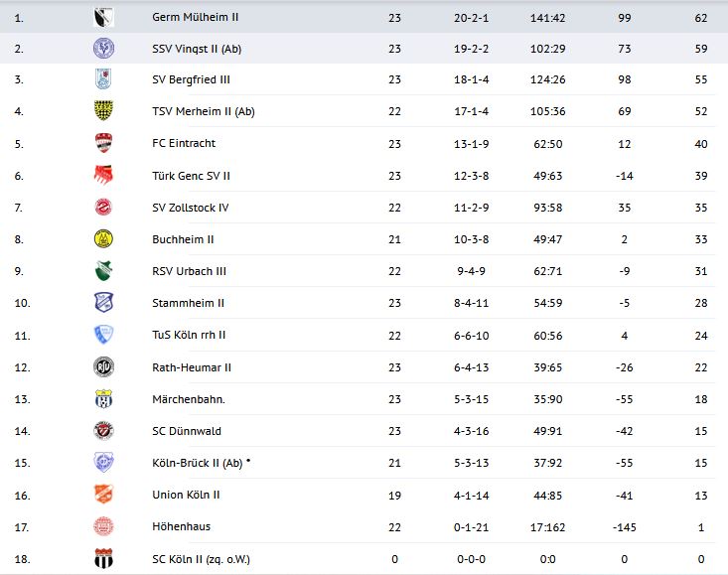Click the SV Bergfried III crest icon
This screenshot has height=575, width=728.
click(103, 79)
